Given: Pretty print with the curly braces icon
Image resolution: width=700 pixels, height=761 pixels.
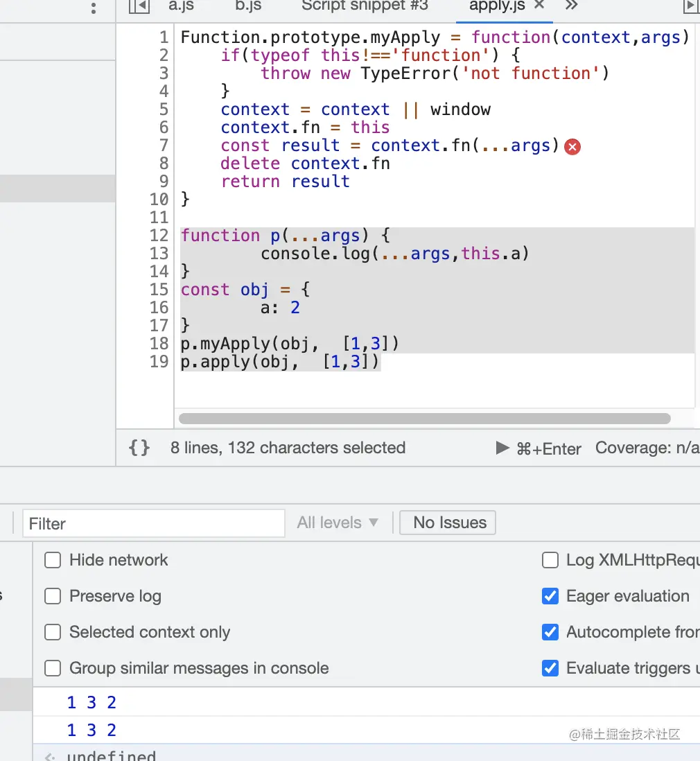Looking at the screenshot, I should 139,448.
